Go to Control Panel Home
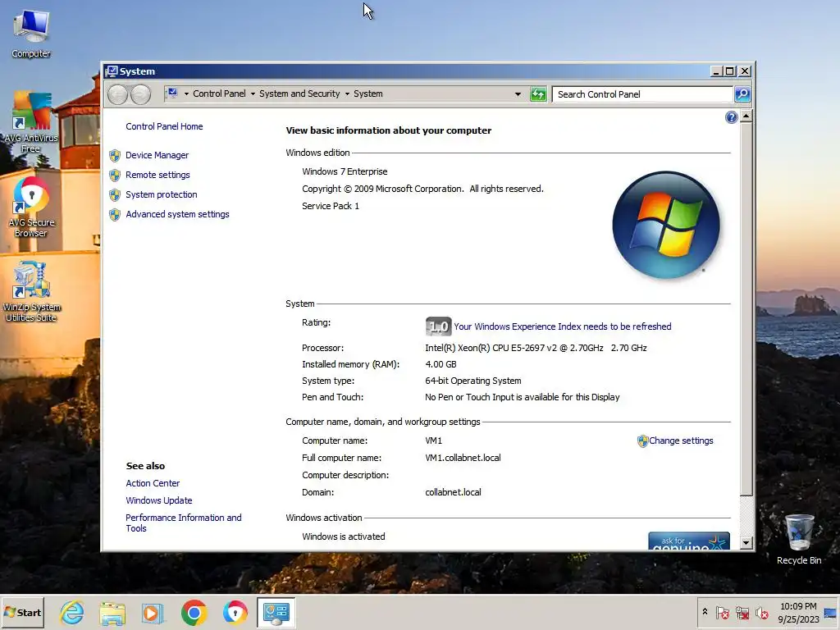This screenshot has height=630, width=840. [164, 126]
